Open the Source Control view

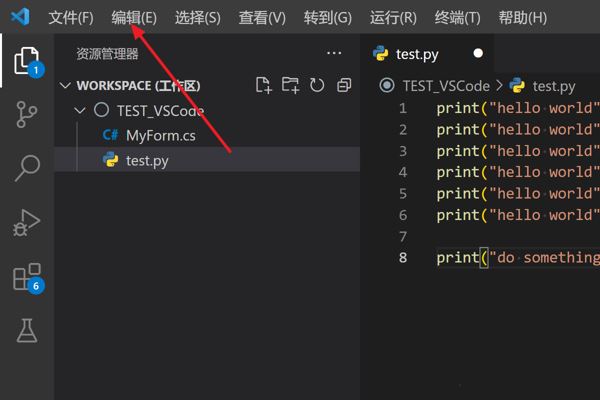pos(26,114)
